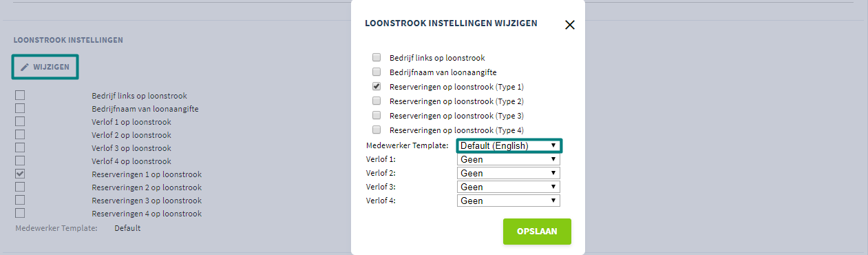Viewport: 868px width, 255px height.
Task: Click background checkbox Bedrijf links op loonstrook
Action: tap(20, 95)
